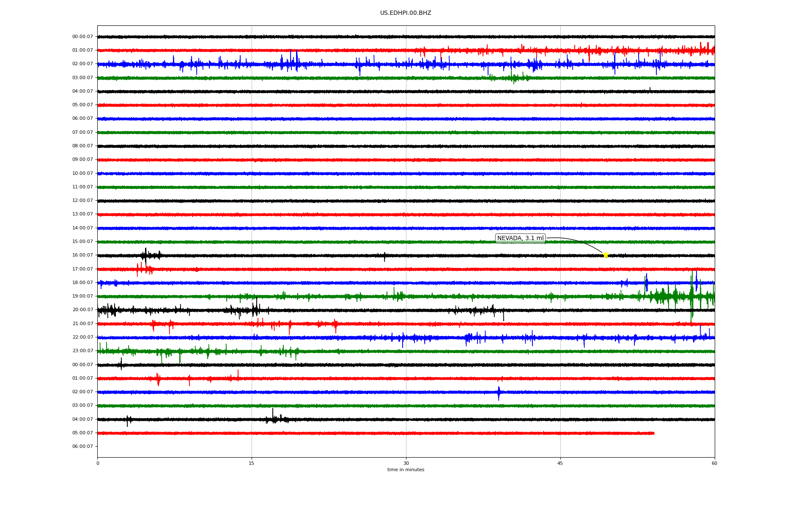Screen dimensions: 812x508
Task: Click the 19:00:07 row label
Action: pos(82,296)
